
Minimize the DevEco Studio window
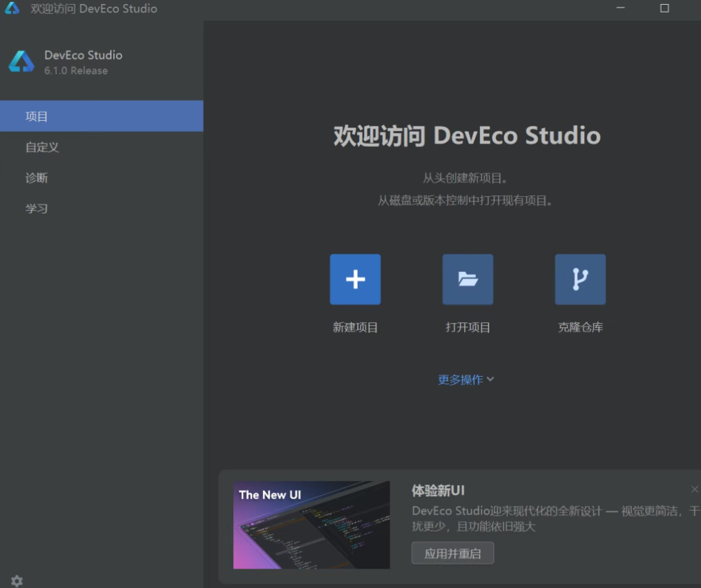tap(620, 8)
